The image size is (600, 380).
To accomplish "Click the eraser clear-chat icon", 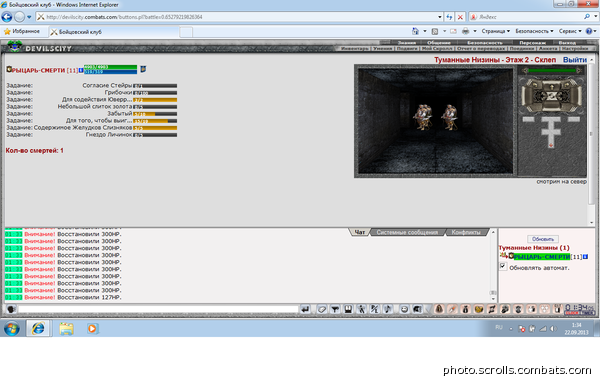I will pos(322,309).
